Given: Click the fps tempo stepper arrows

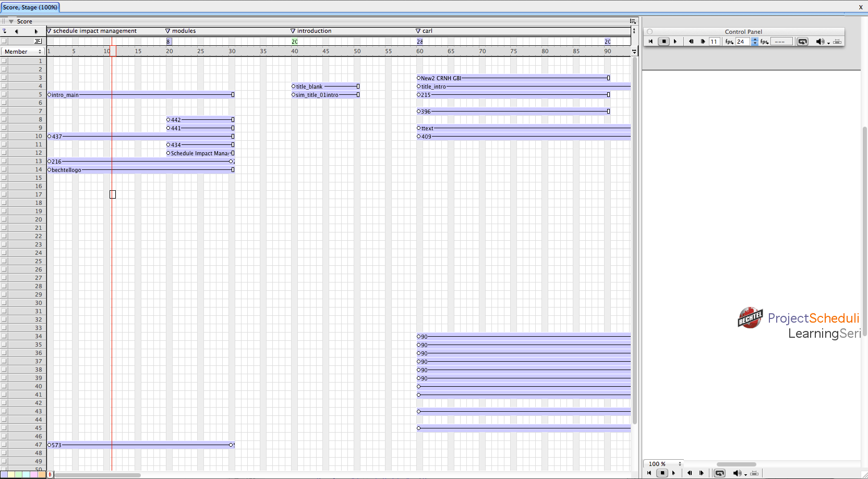Looking at the screenshot, I should click(754, 42).
